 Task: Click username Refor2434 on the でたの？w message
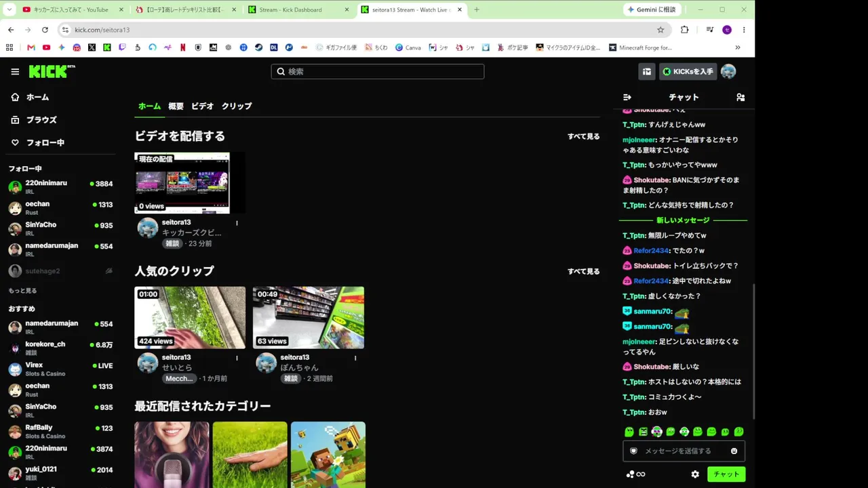point(651,251)
